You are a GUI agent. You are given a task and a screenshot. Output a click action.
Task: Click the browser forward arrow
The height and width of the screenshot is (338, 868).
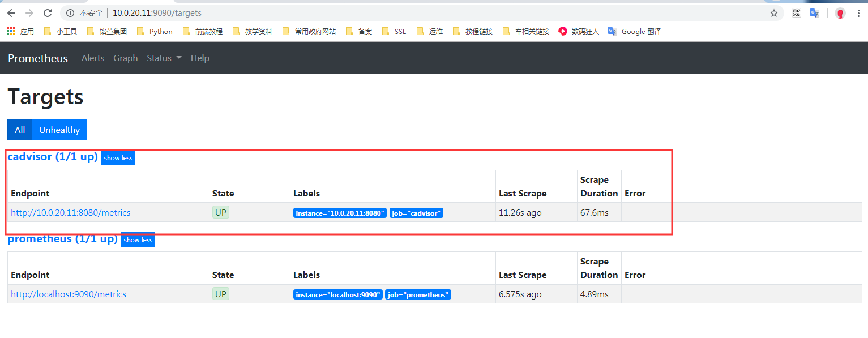click(29, 13)
